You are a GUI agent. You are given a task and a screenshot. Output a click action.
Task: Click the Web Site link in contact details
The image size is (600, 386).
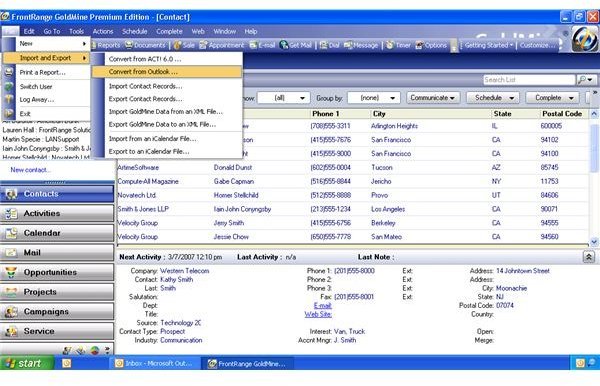point(318,314)
